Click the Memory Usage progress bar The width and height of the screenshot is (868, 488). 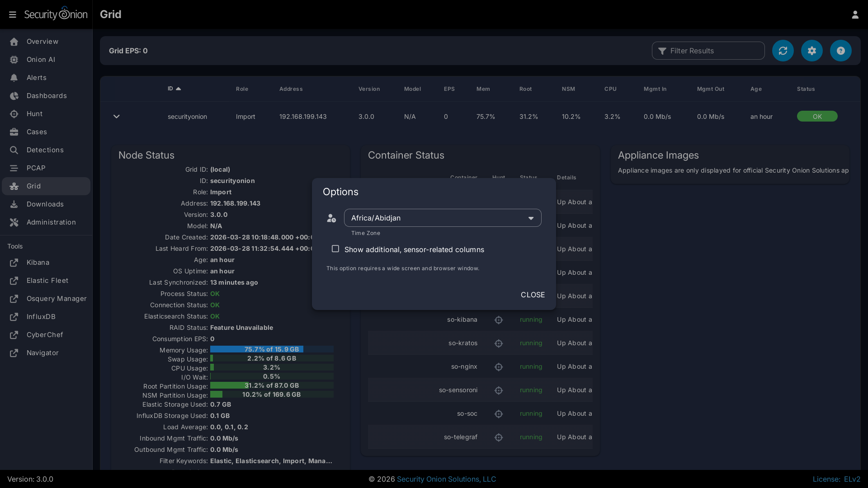(271, 349)
